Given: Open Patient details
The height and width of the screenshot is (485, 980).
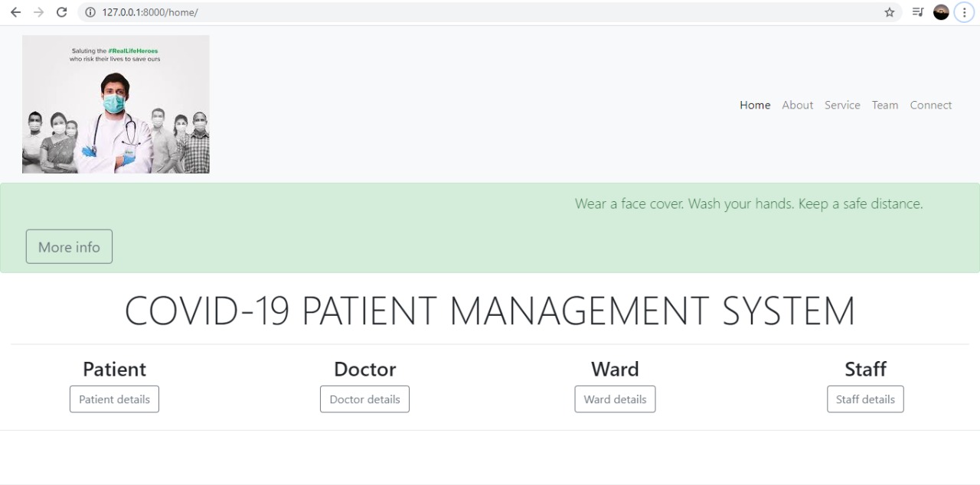Looking at the screenshot, I should tap(114, 399).
